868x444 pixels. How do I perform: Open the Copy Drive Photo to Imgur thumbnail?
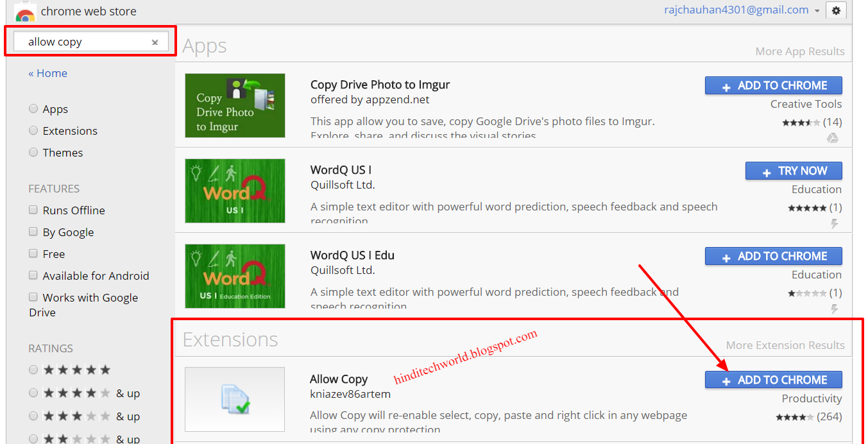(235, 105)
